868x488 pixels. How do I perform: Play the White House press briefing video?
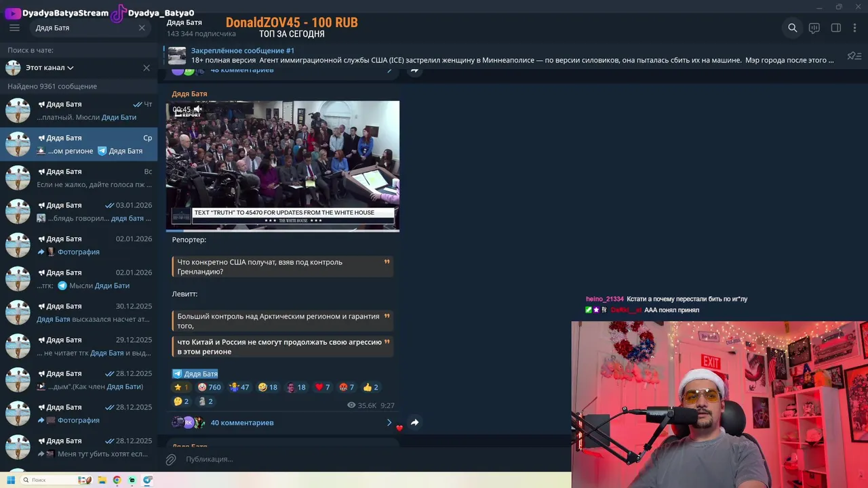(x=283, y=166)
